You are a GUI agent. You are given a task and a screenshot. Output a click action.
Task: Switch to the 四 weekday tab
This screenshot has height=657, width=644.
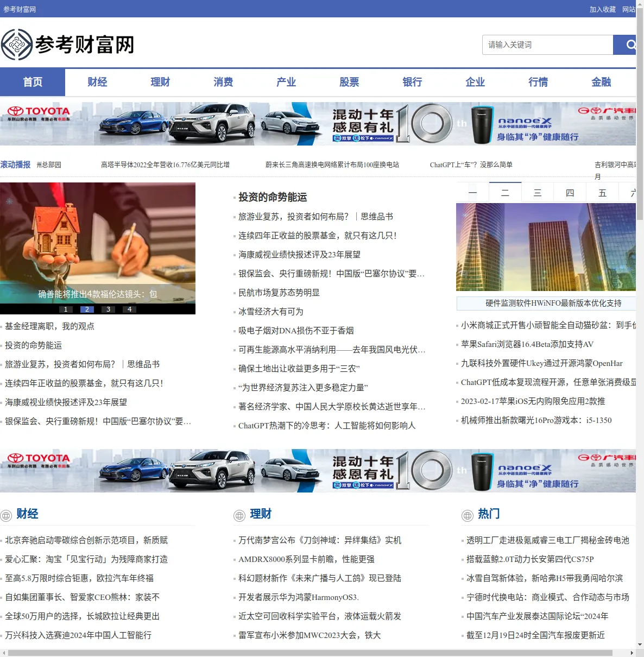click(x=570, y=193)
